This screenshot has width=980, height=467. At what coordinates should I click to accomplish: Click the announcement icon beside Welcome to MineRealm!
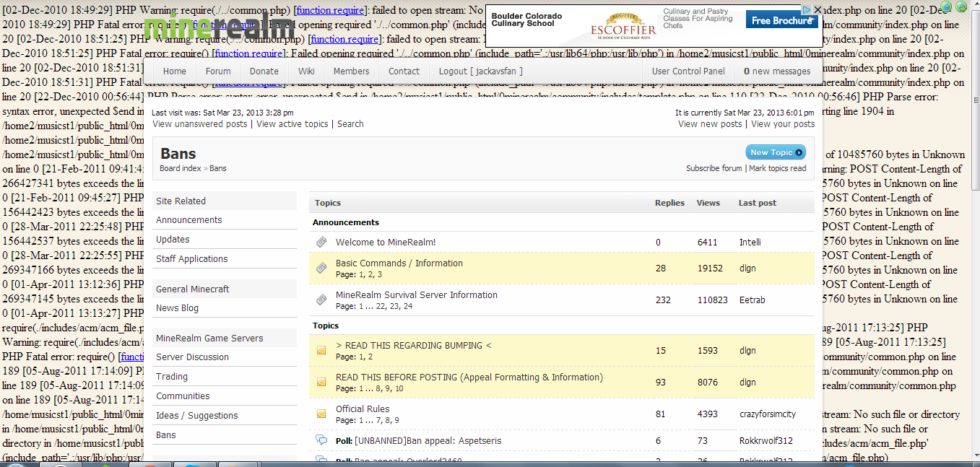322,243
